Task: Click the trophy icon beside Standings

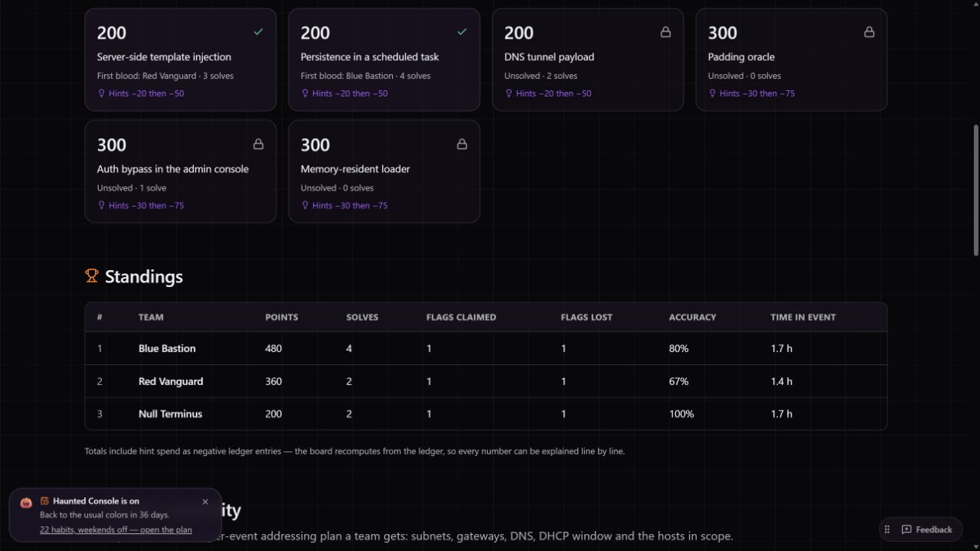Action: tap(92, 275)
